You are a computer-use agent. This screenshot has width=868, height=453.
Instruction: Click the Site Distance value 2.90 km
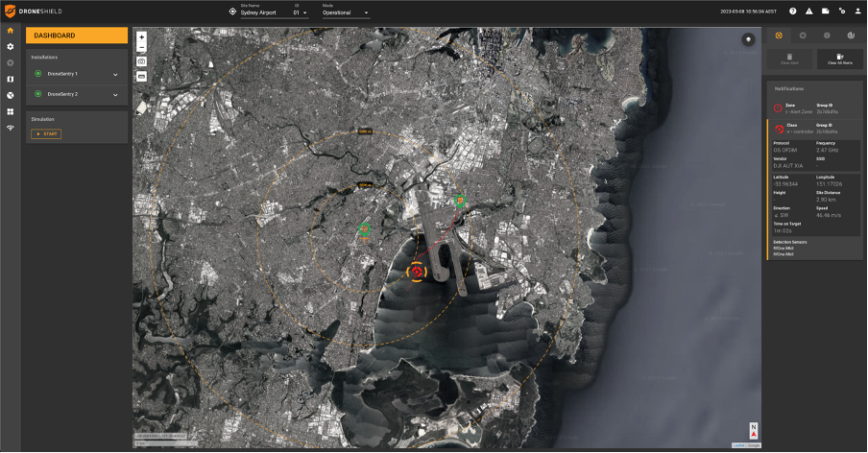[x=826, y=199]
